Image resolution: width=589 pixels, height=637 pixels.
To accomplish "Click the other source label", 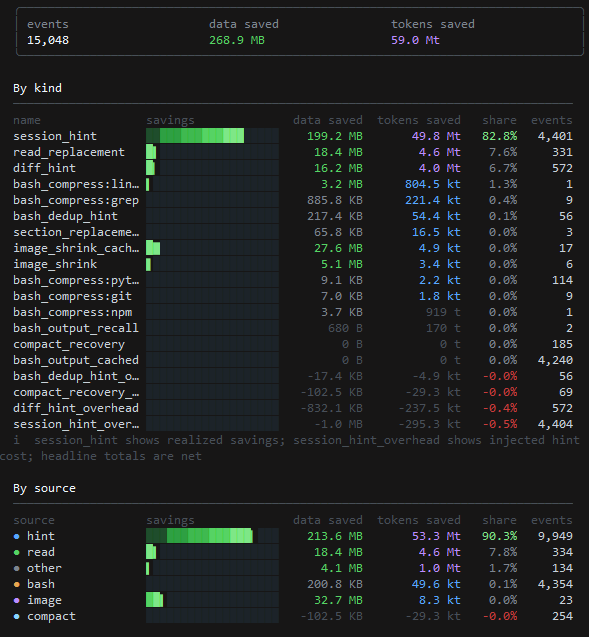I will [x=44, y=568].
